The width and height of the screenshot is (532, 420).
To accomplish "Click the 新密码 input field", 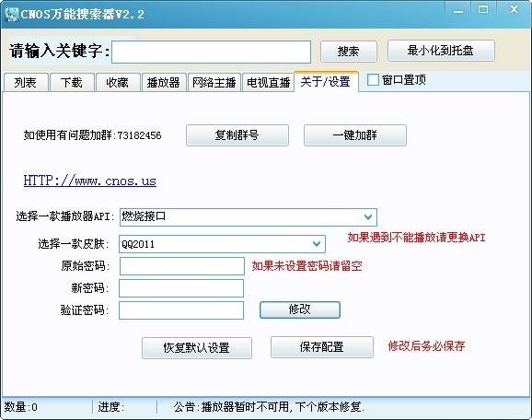I will (181, 288).
